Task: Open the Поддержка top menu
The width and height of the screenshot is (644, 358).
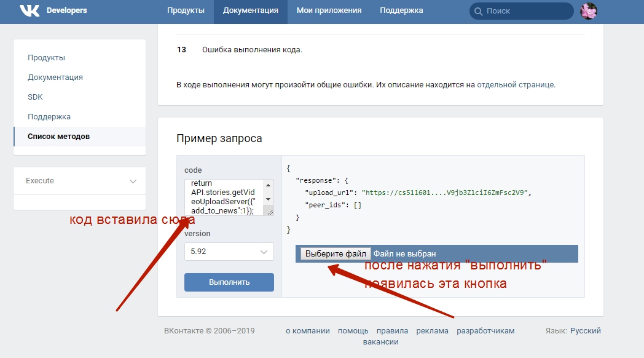Action: click(x=401, y=10)
